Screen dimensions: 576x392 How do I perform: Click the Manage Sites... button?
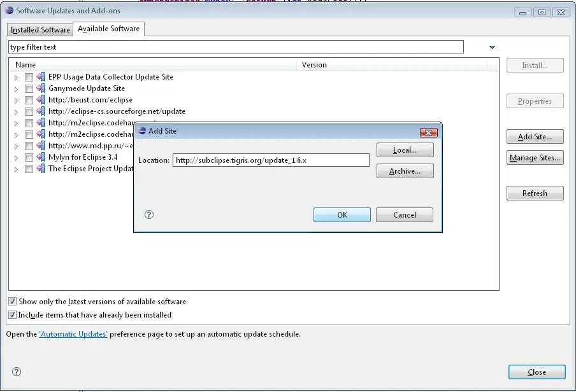(535, 157)
